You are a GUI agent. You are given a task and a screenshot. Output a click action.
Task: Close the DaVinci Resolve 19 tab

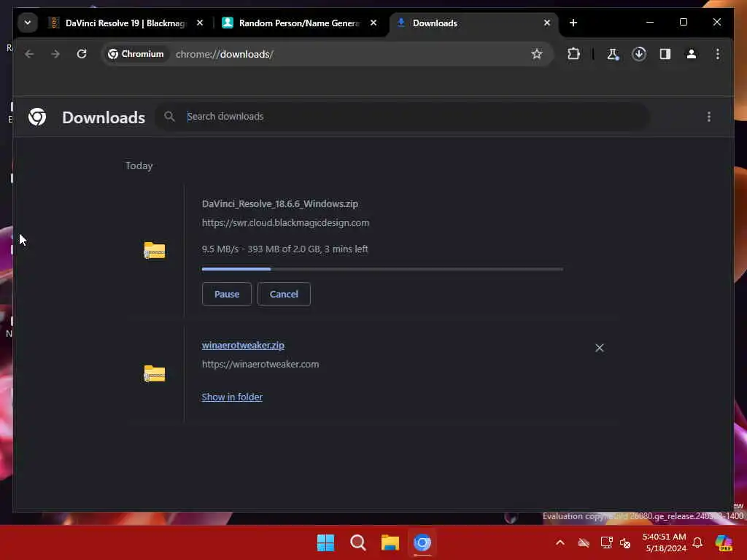(x=200, y=23)
